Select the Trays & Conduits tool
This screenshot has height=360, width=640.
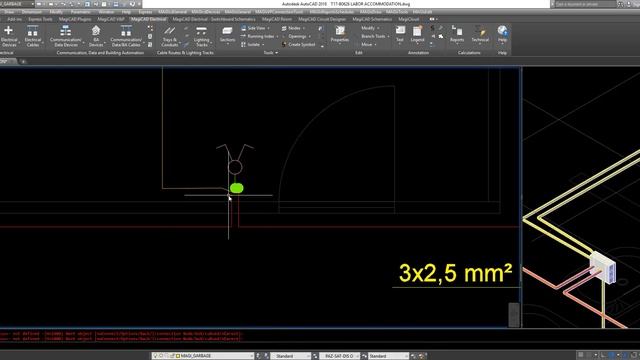point(170,36)
